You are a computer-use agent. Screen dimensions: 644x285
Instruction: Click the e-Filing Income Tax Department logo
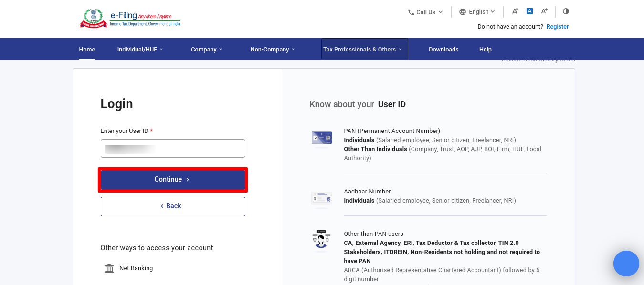(130, 18)
